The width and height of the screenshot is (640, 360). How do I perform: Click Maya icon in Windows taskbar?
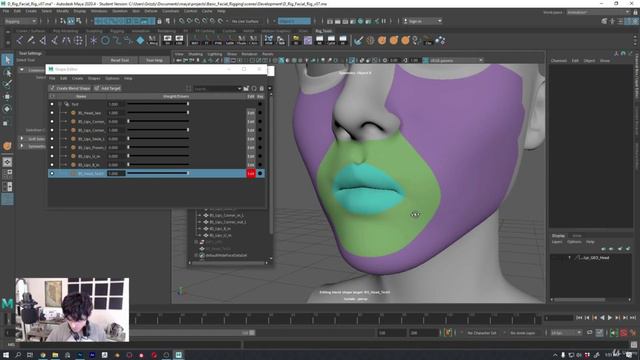(178, 355)
